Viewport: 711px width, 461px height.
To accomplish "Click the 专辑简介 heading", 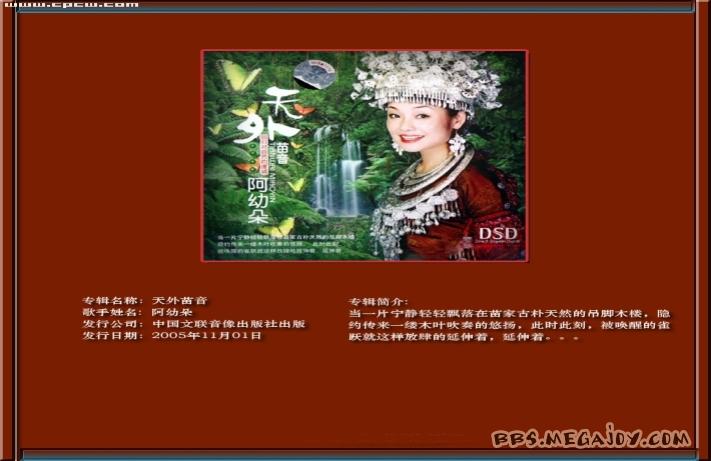I will (378, 301).
